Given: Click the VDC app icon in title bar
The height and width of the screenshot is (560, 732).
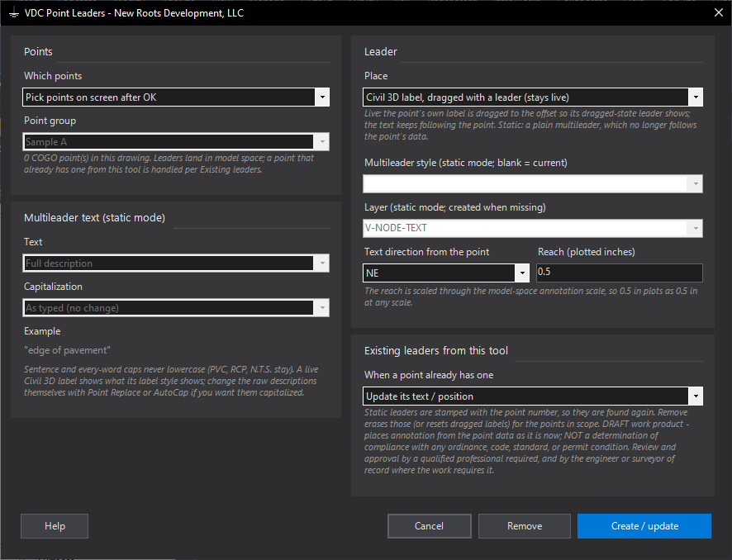Looking at the screenshot, I should (x=13, y=13).
